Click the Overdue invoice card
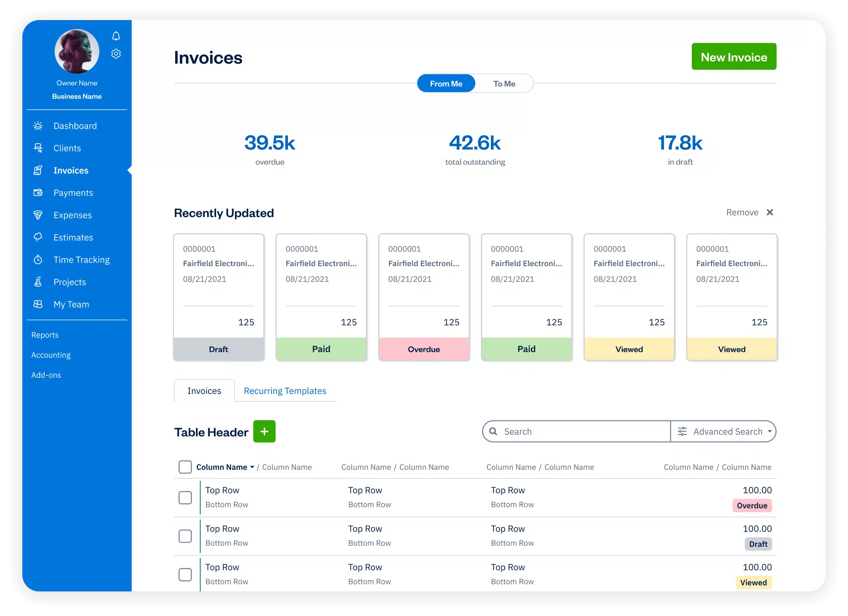Image resolution: width=848 pixels, height=616 pixels. click(424, 296)
